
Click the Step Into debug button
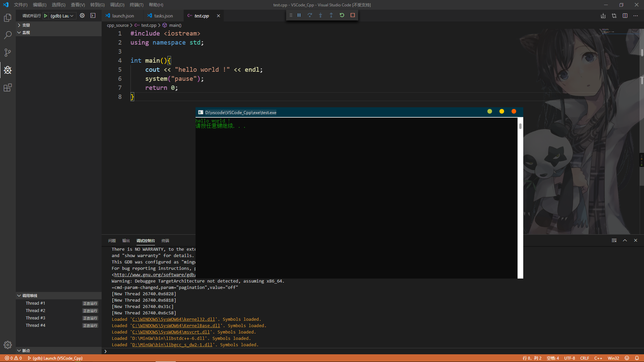tap(320, 15)
